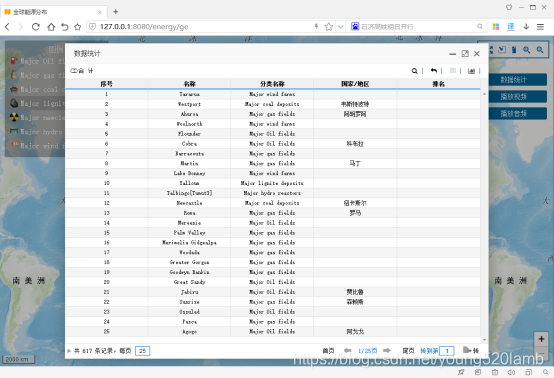Open the colorful apps grid icon
Screen dimensions: 554x378
(x=496, y=26)
